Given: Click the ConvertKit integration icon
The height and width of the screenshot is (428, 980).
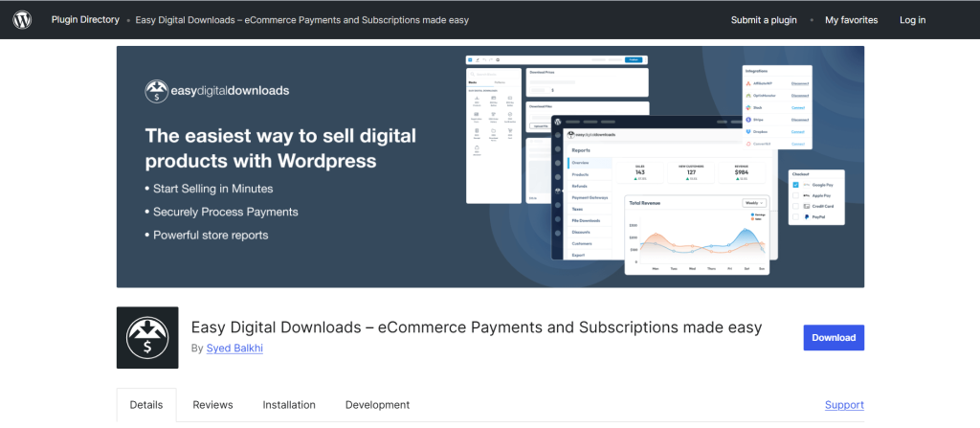Looking at the screenshot, I should (748, 144).
